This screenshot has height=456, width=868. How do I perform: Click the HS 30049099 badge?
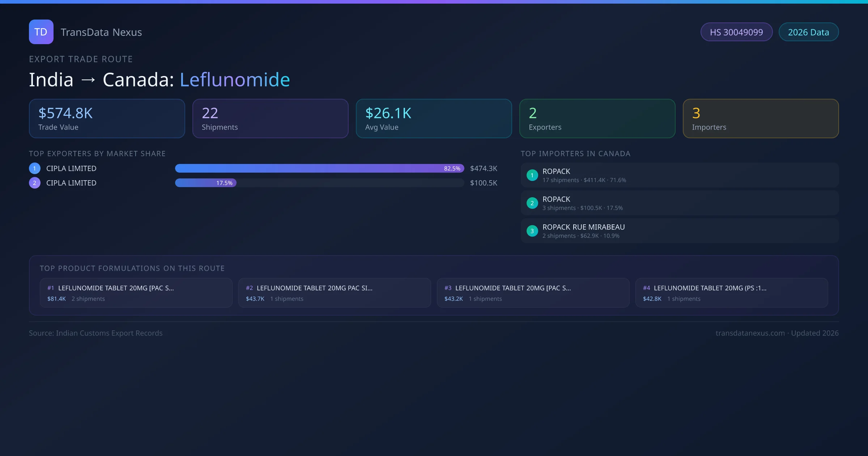point(736,32)
